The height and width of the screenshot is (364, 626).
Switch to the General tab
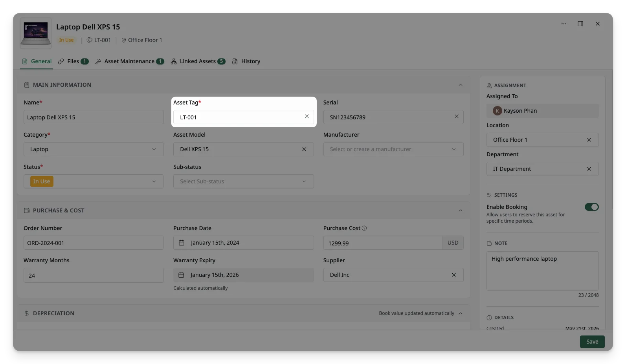(37, 61)
